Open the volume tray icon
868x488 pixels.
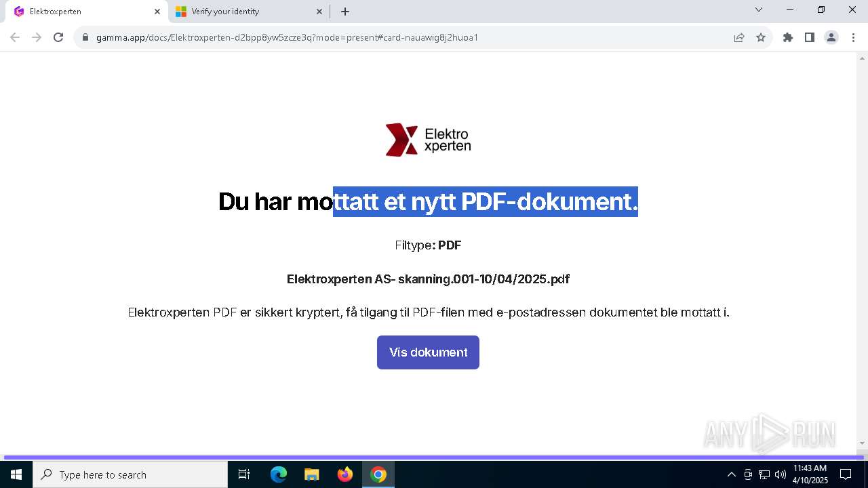pyautogui.click(x=781, y=474)
